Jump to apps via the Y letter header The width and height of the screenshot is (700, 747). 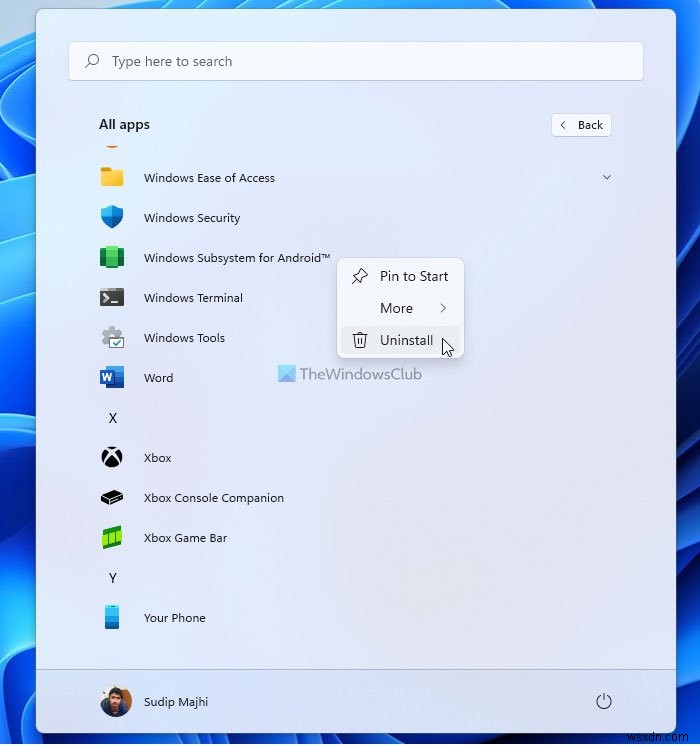click(112, 578)
